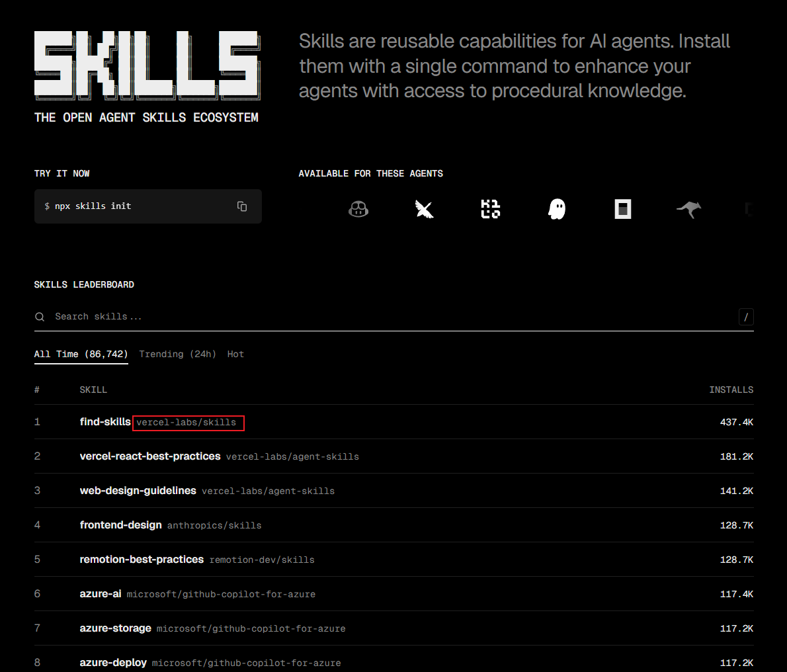
Task: Click the SKILL column header
Action: [93, 390]
